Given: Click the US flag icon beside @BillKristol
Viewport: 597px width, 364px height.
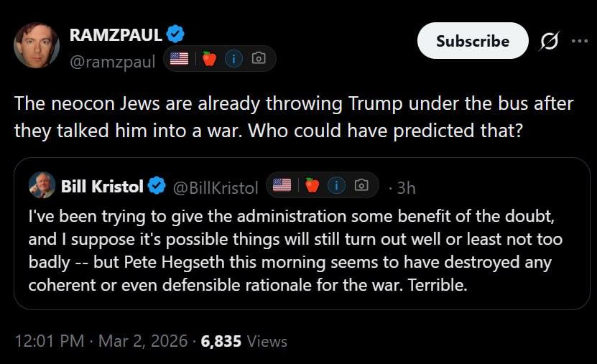Looking at the screenshot, I should (282, 185).
